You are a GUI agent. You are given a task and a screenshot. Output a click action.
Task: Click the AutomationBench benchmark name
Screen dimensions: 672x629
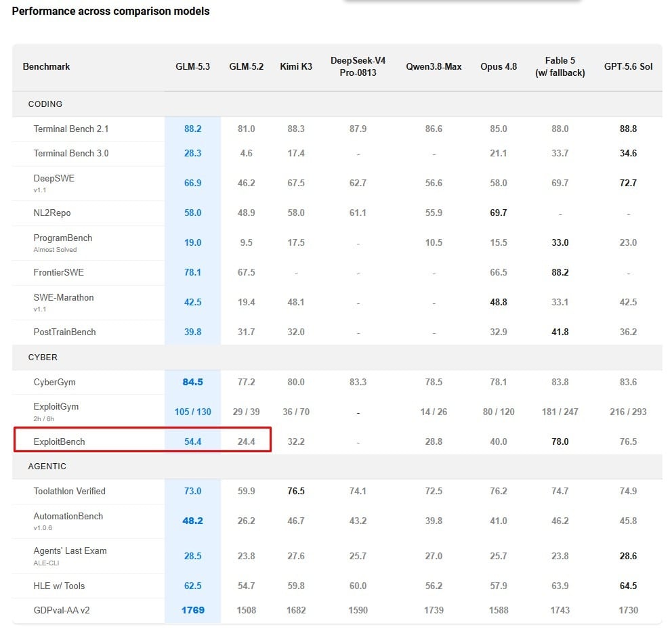click(x=68, y=517)
